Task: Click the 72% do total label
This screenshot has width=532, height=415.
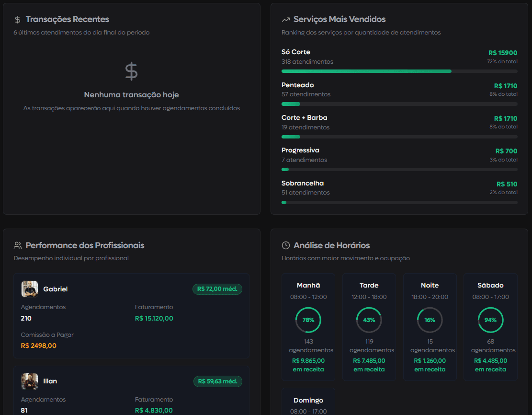Action: pos(502,61)
